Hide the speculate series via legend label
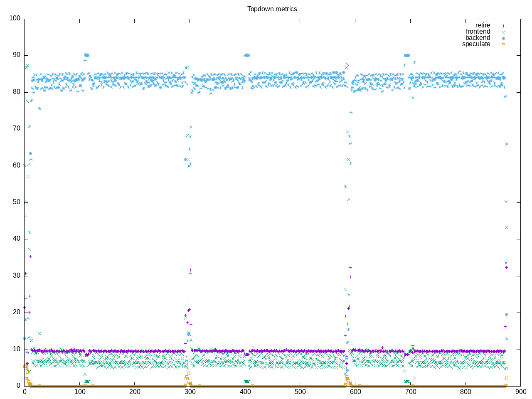532x399 pixels. (x=476, y=44)
